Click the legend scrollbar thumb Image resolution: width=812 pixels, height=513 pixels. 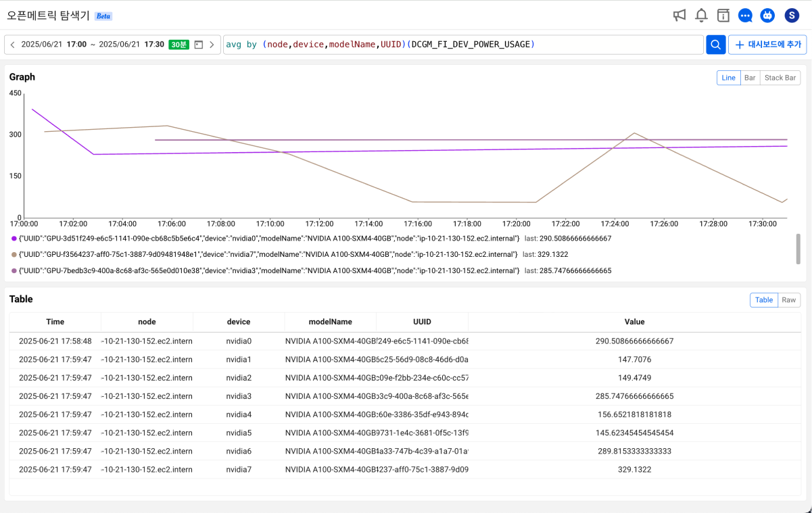click(798, 249)
